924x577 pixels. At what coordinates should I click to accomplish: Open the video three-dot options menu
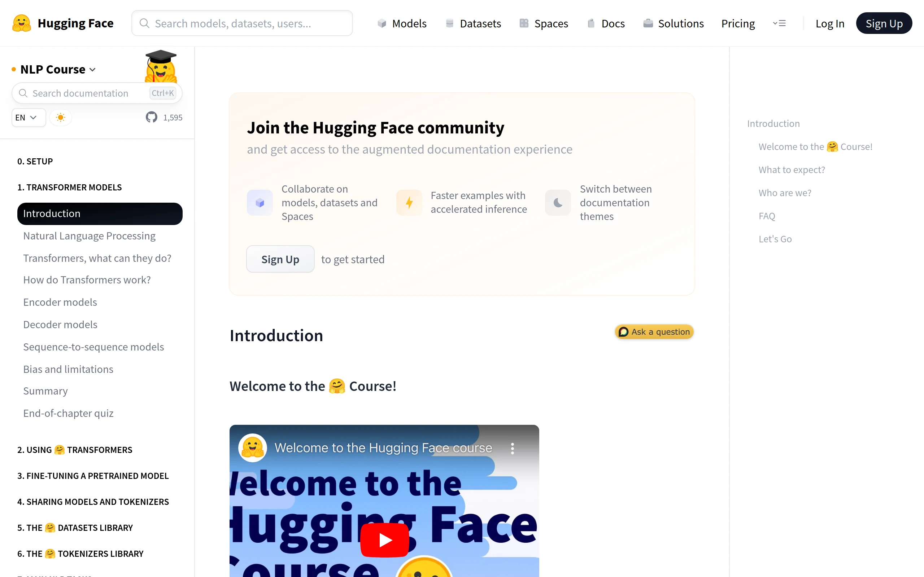coord(513,448)
